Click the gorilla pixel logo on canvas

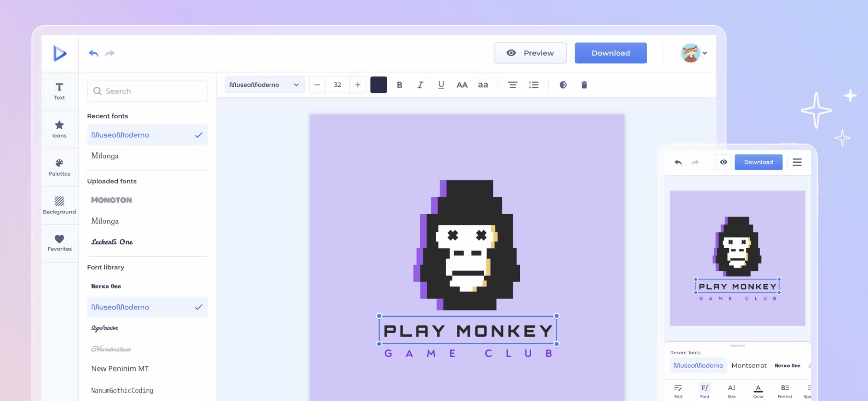pyautogui.click(x=467, y=245)
